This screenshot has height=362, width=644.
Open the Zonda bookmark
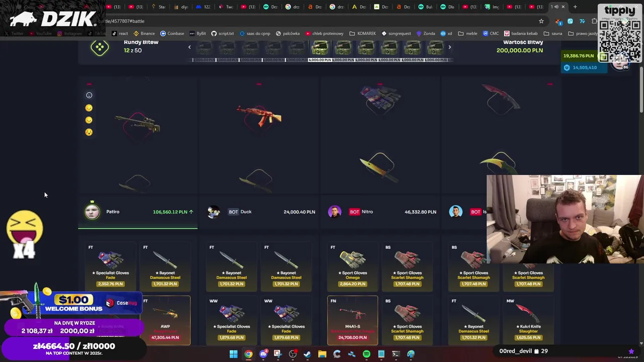pyautogui.click(x=426, y=33)
